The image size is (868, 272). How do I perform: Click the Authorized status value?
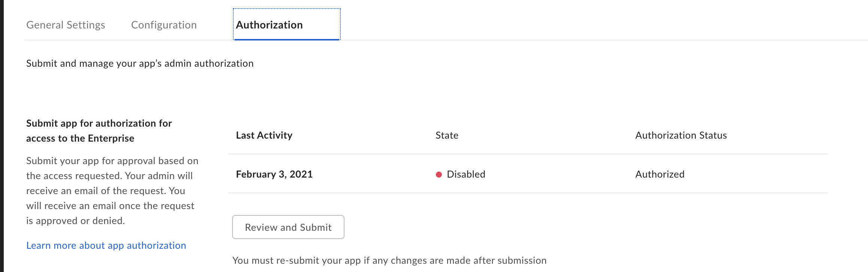coord(660,174)
